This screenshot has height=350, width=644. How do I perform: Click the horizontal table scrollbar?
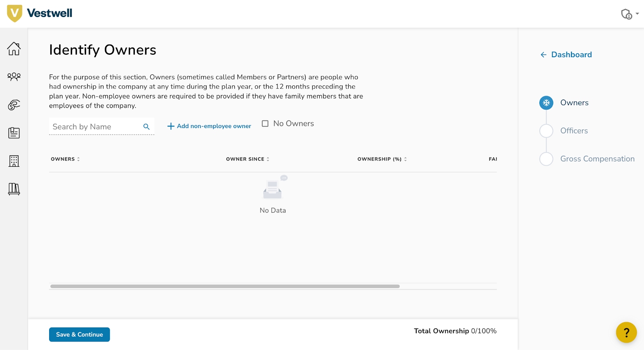[225, 286]
